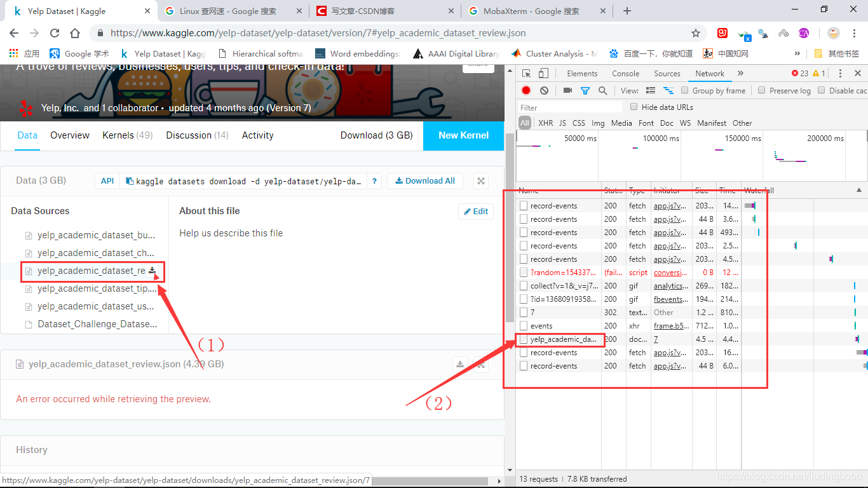Viewport: 868px width, 488px height.
Task: Navigate back in browser history
Action: pyautogui.click(x=14, y=33)
